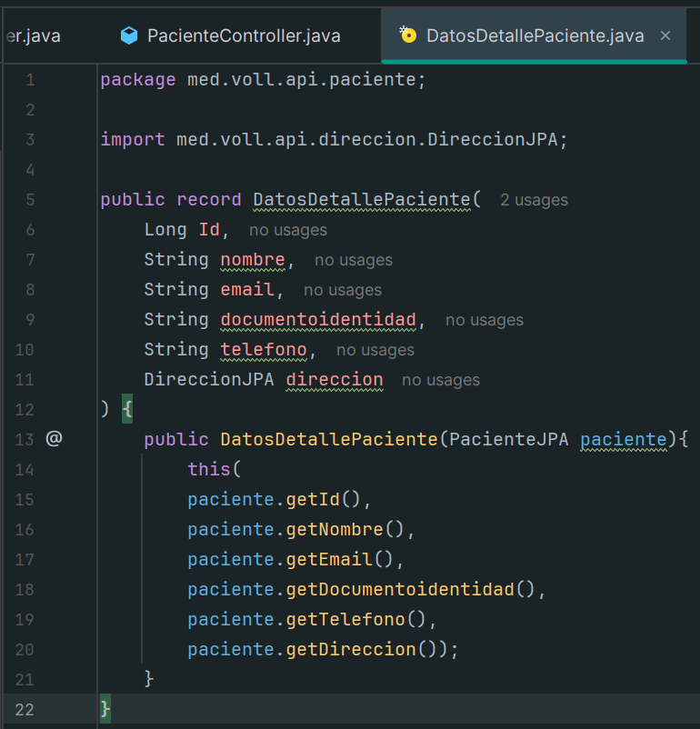Select line number 1 in gutter
This screenshot has height=729, width=700.
click(x=30, y=80)
